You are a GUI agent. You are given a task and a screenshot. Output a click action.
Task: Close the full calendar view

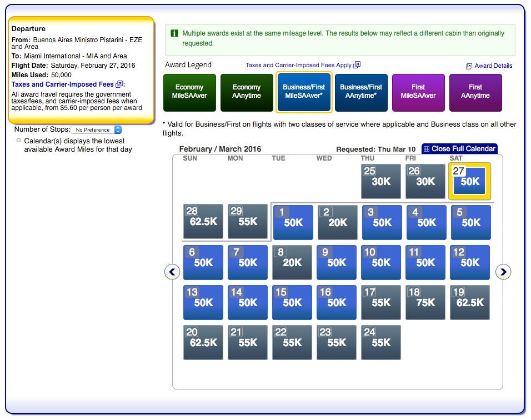tap(459, 149)
